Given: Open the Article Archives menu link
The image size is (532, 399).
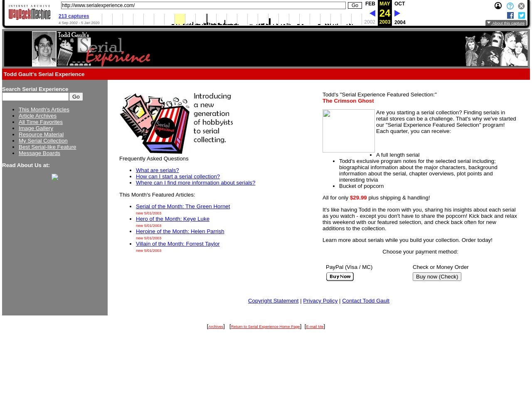Looking at the screenshot, I should tap(37, 116).
